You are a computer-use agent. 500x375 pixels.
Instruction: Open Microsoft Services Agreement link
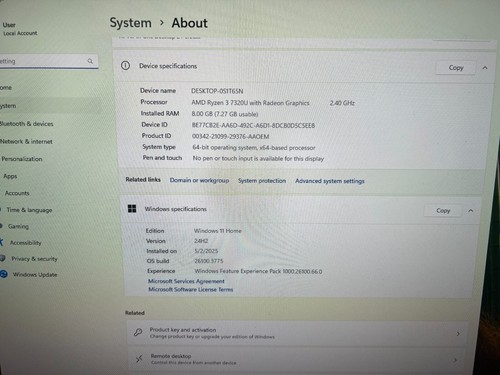[x=186, y=281]
